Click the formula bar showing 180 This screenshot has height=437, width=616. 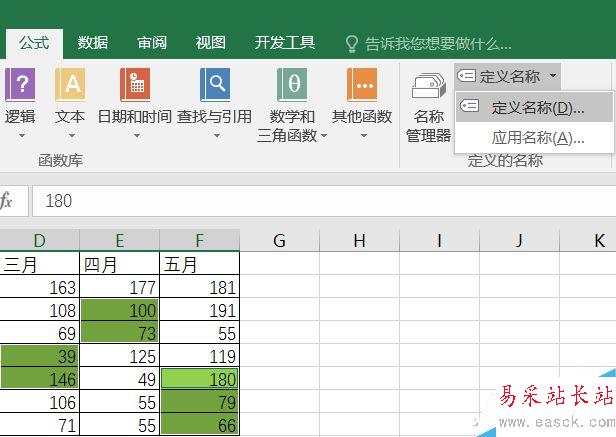(300, 201)
